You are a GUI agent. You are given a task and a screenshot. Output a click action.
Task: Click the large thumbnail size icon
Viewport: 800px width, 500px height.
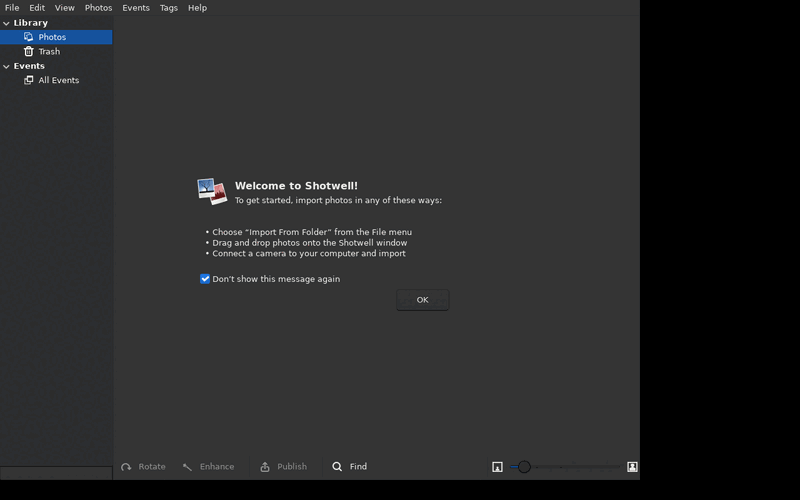pos(632,467)
